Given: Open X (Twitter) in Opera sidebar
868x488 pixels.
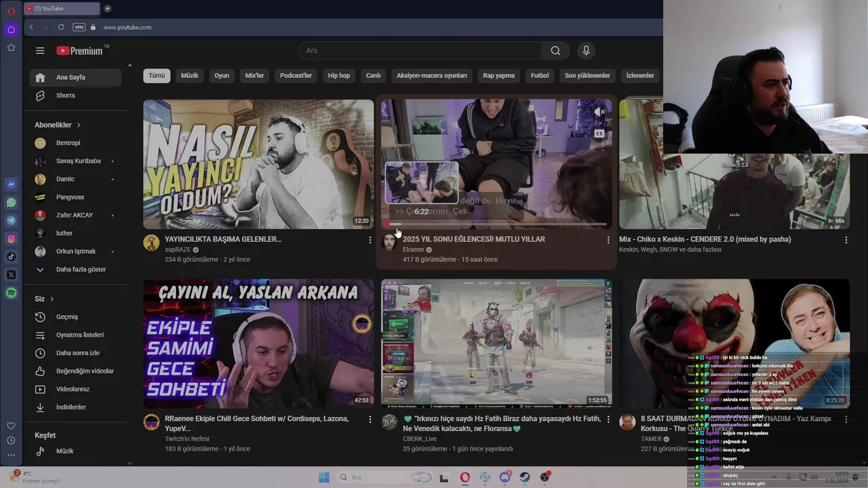Looking at the screenshot, I should tap(12, 274).
